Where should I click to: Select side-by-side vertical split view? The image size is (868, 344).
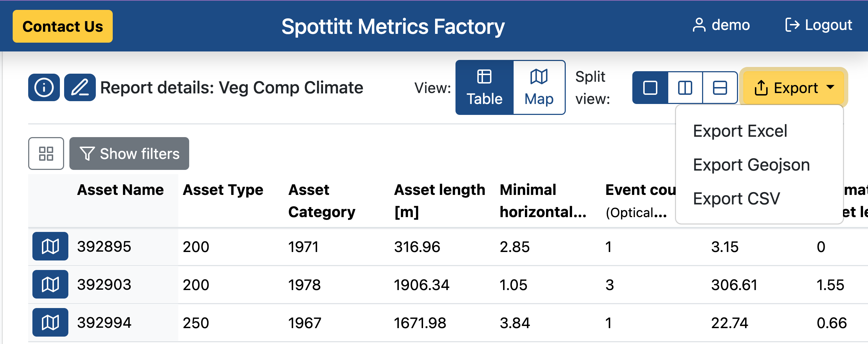685,88
